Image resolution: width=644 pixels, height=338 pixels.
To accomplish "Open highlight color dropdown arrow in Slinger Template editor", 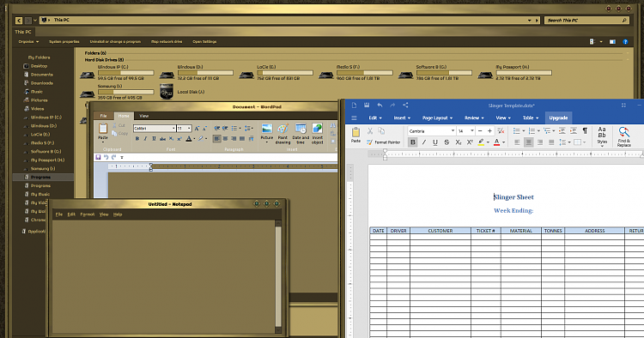I will 488,142.
